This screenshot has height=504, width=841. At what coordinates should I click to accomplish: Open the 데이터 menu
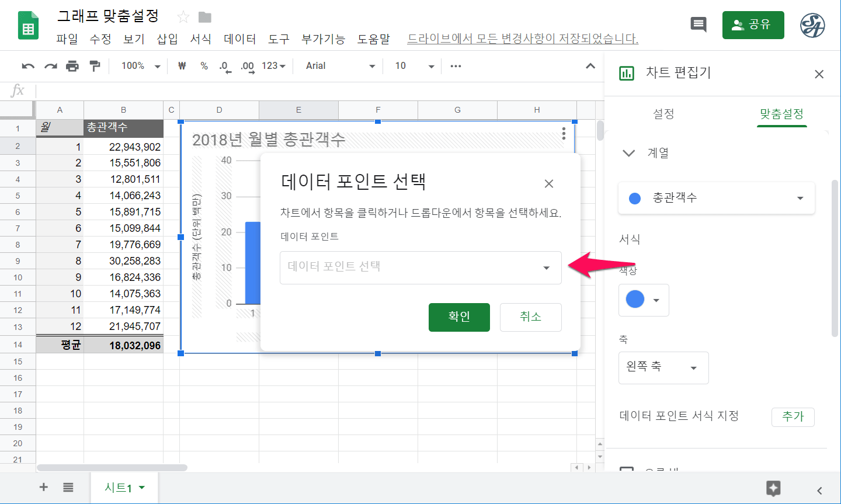239,39
